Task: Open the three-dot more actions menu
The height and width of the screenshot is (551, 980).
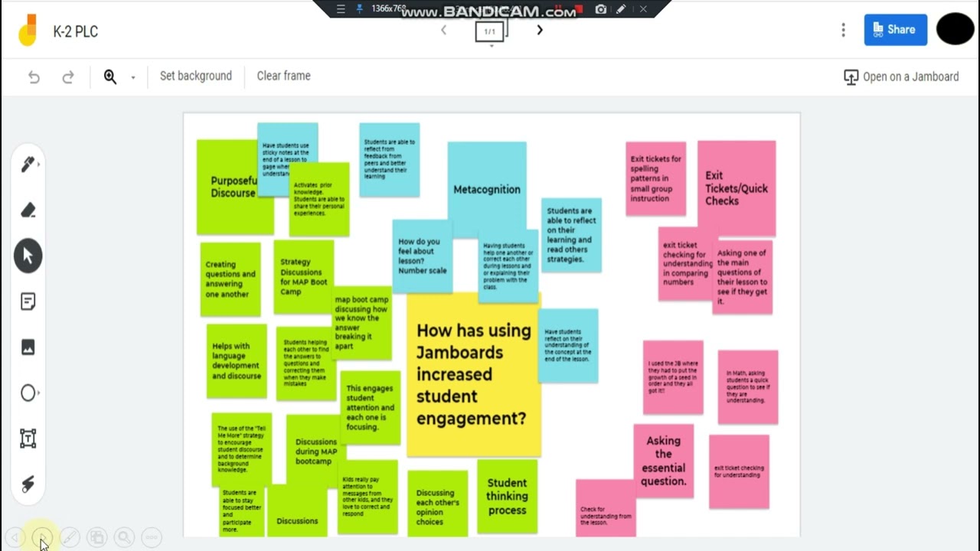Action: [843, 30]
